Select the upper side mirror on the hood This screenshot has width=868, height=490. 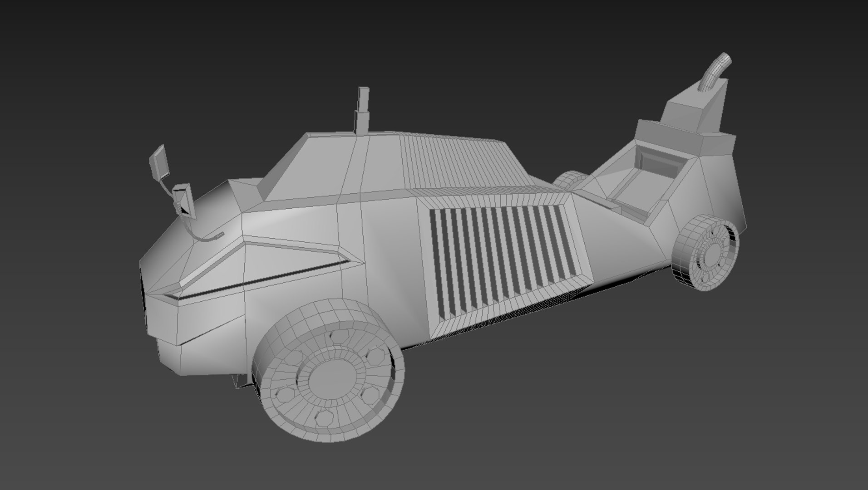160,163
